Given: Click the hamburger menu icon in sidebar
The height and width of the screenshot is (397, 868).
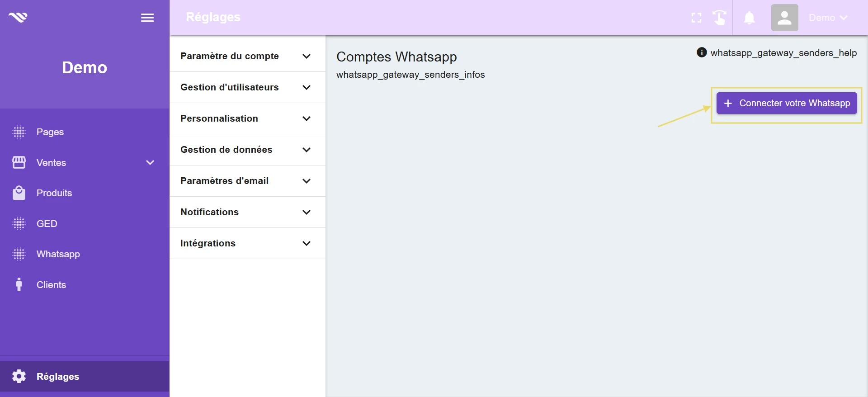Looking at the screenshot, I should 147,18.
